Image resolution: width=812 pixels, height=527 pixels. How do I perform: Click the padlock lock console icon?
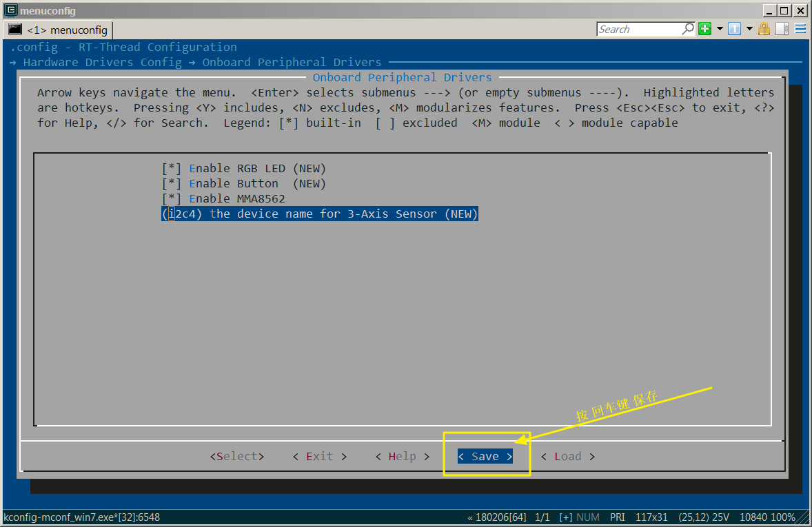click(x=764, y=29)
